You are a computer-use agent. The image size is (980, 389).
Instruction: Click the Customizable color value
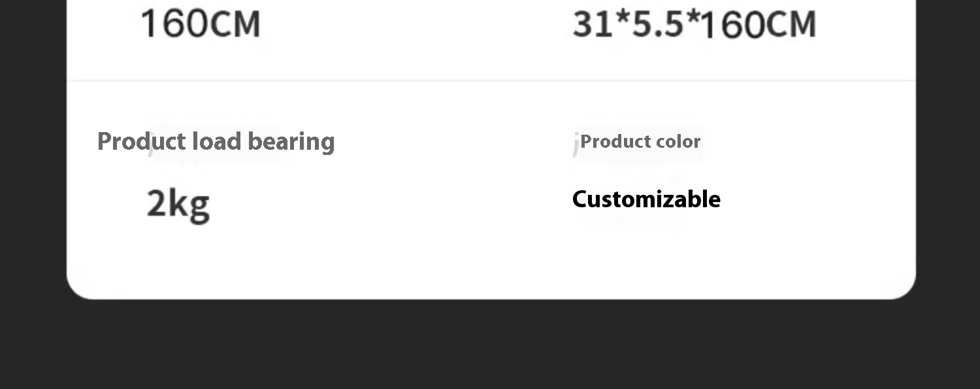pos(646,199)
